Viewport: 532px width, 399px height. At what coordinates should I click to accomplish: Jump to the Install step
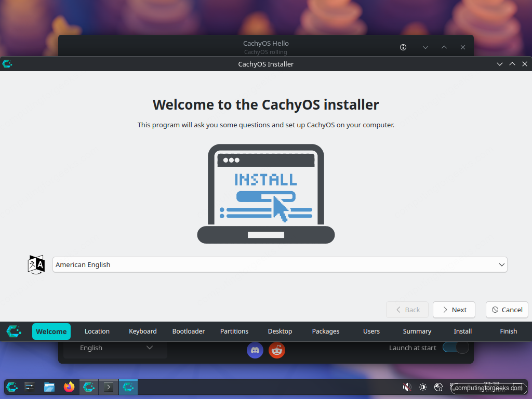click(x=463, y=331)
